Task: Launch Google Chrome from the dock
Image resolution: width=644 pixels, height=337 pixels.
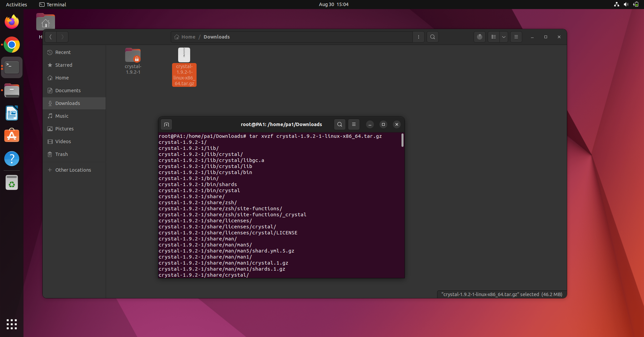Action: (x=12, y=45)
